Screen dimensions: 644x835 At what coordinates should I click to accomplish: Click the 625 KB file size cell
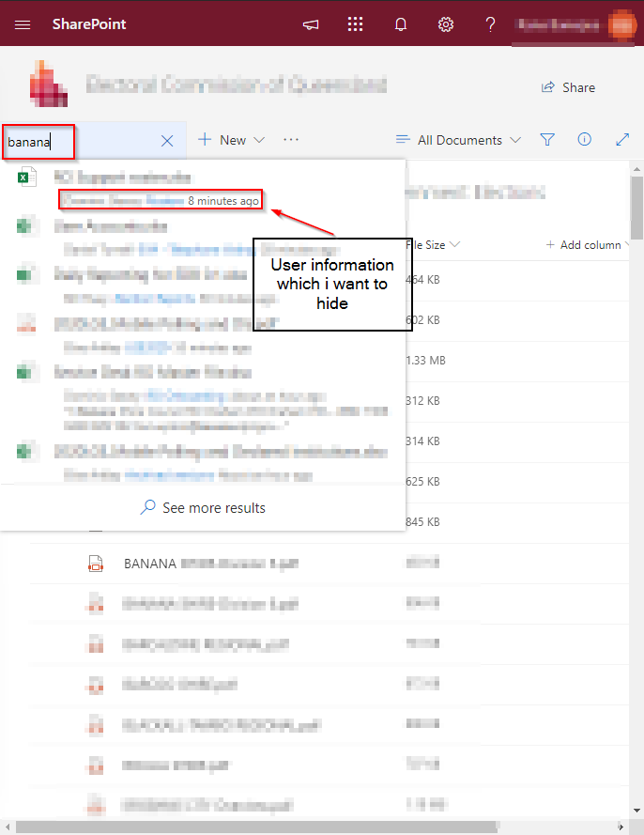pos(422,482)
